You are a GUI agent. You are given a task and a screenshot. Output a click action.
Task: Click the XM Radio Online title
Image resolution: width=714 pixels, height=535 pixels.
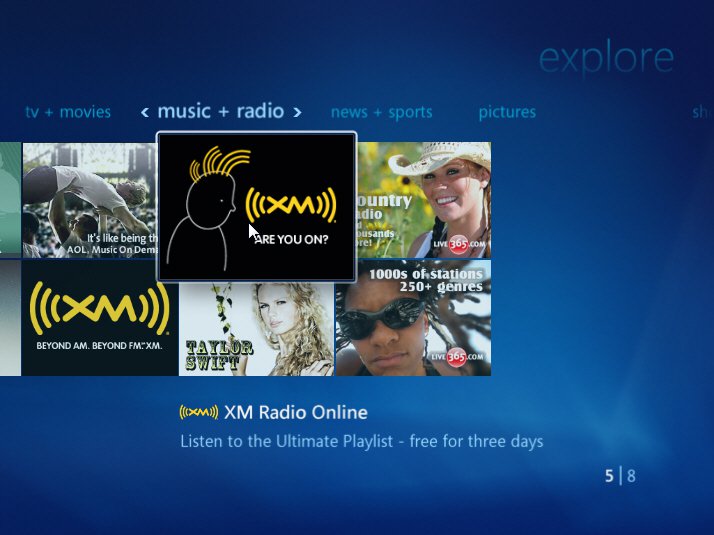[296, 413]
